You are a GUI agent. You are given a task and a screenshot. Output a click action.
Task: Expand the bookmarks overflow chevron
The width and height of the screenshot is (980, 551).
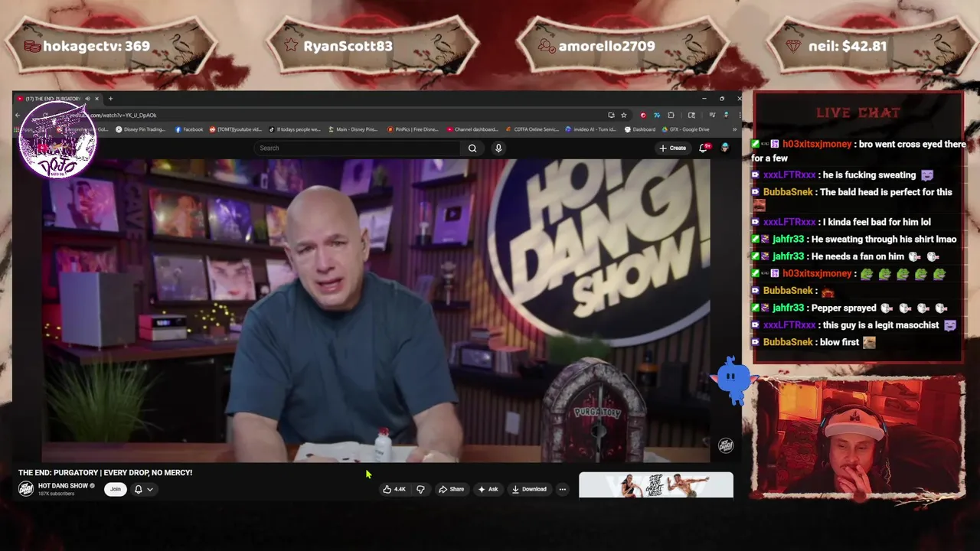[x=735, y=129]
